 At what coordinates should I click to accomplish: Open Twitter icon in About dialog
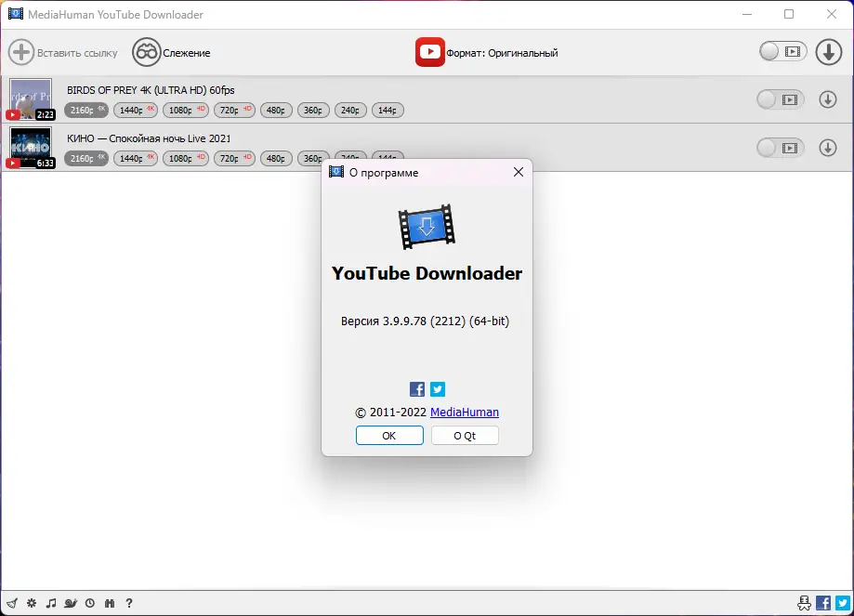438,389
